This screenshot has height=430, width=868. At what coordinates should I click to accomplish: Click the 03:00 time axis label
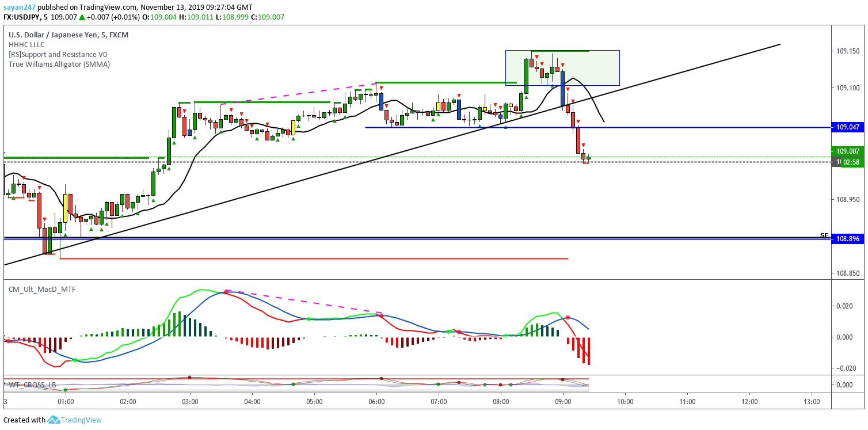click(x=190, y=401)
